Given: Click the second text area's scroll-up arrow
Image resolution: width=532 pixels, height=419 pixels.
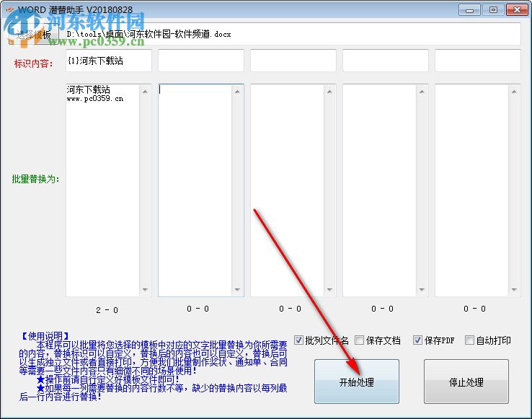Looking at the screenshot, I should [237, 92].
